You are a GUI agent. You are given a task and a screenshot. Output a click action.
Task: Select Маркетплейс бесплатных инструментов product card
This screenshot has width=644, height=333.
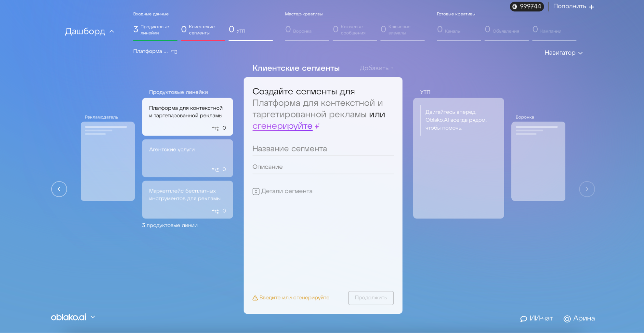pyautogui.click(x=187, y=199)
